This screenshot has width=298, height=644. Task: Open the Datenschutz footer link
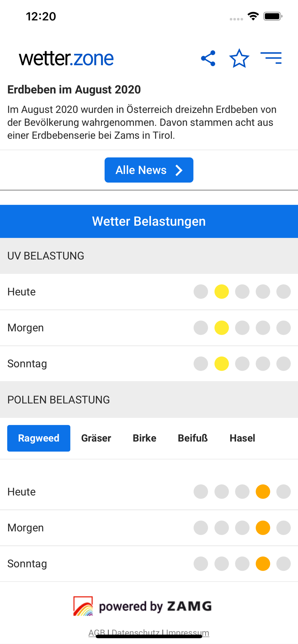135,633
